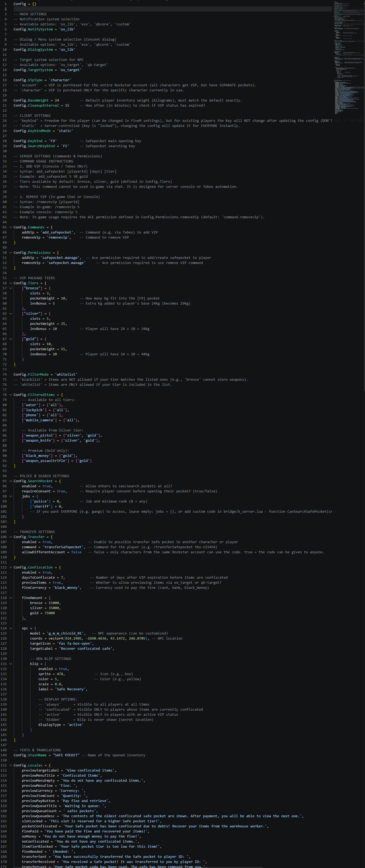Screen dimensions: 365x868
Task: Click the '-- TEXTS & TRANSLATIONS' comment
Action: (x=37, y=750)
